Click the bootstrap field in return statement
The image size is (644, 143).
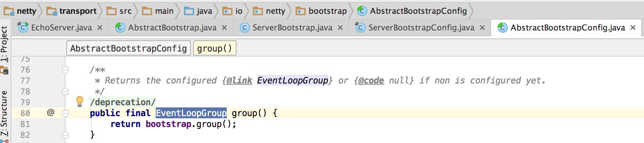point(168,124)
